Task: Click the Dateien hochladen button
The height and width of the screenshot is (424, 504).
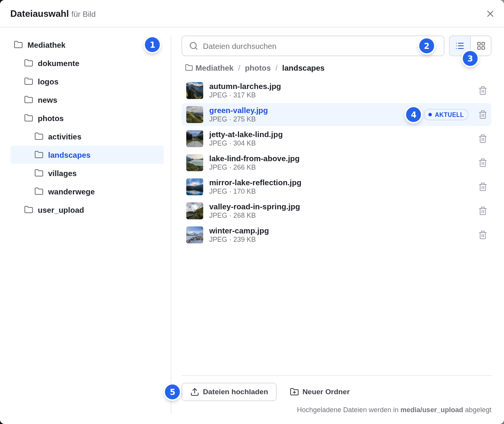Action: point(229,392)
